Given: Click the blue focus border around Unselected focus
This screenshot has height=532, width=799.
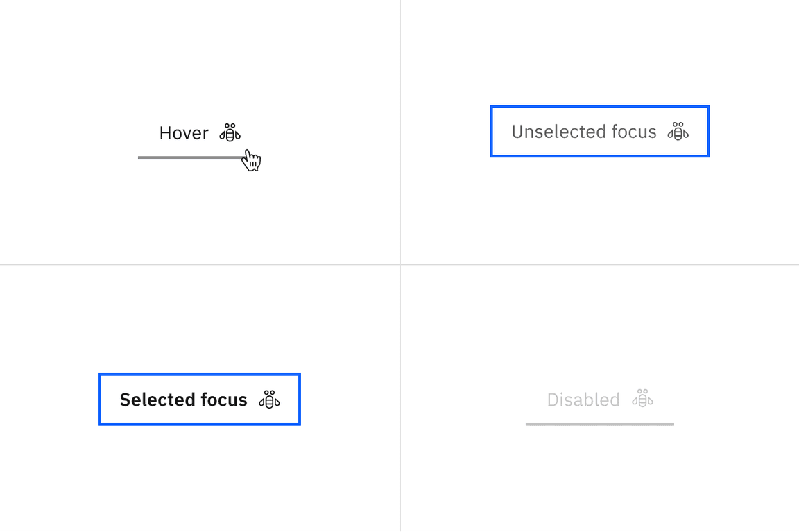Looking at the screenshot, I should point(599,106).
